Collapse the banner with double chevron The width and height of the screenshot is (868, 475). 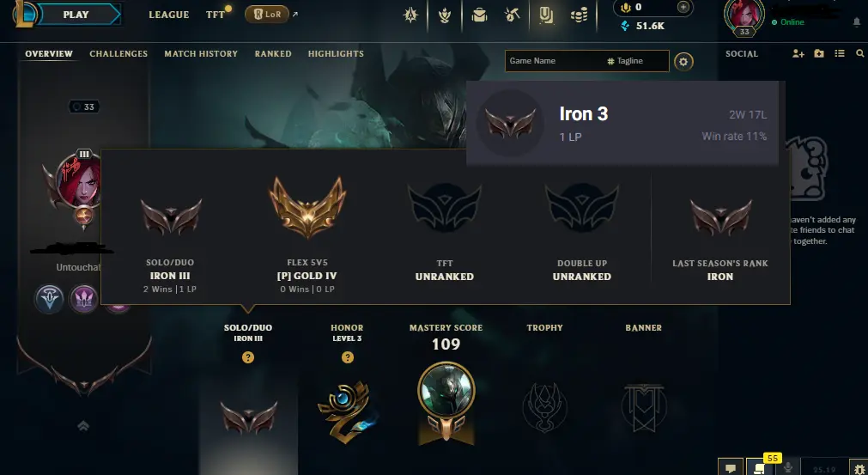click(x=83, y=426)
